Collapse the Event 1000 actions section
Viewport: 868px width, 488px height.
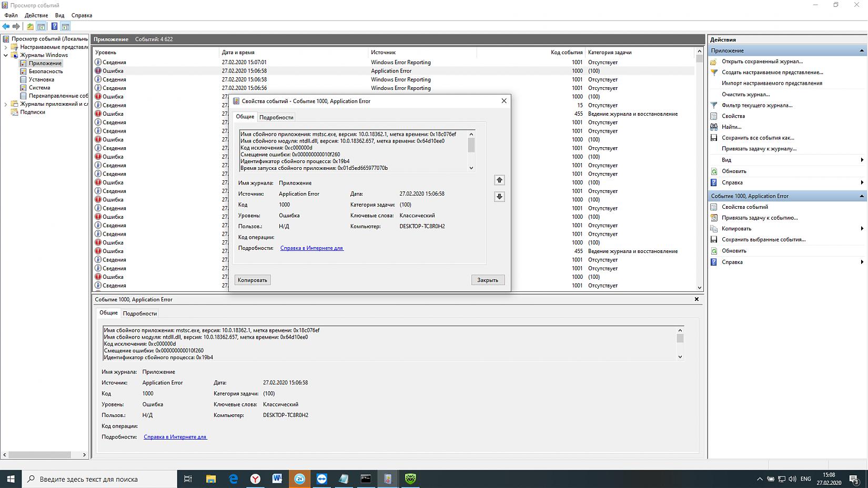click(862, 196)
